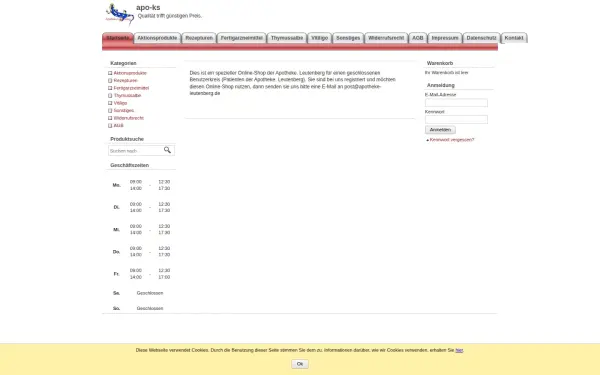Click the Produktsuche heading
Viewport: 600px width, 375px height.
(127, 139)
